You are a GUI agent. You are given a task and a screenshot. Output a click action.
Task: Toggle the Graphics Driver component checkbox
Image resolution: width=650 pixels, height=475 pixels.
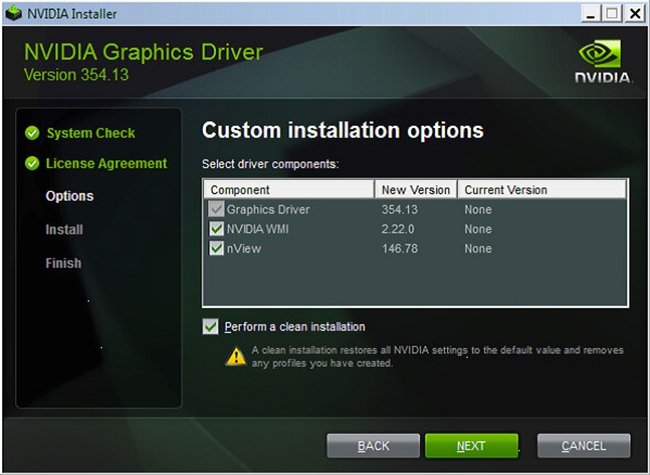[216, 210]
